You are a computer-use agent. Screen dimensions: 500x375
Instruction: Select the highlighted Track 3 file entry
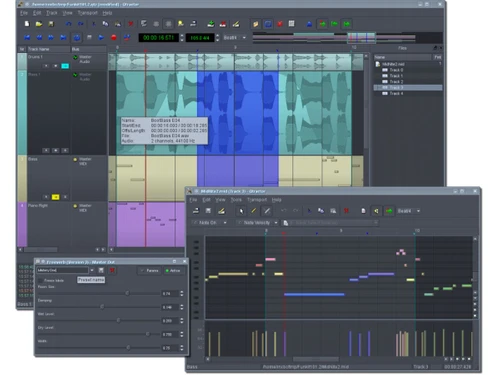(408, 88)
